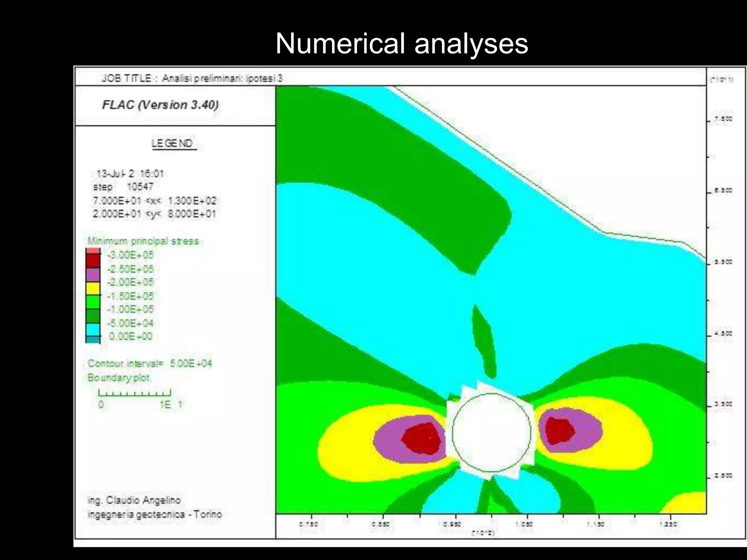
Task: Click the FLAC Version 3.40 label
Action: pos(160,105)
